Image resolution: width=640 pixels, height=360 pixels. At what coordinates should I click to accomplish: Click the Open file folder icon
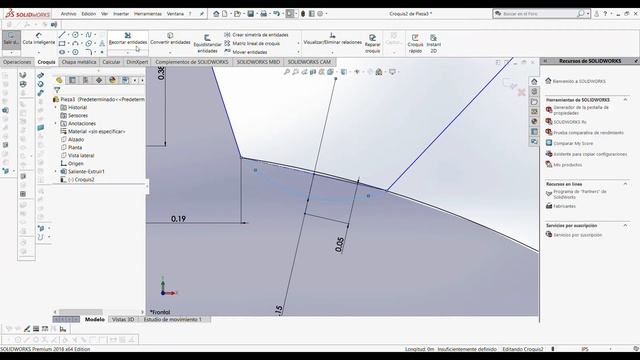tap(237, 13)
